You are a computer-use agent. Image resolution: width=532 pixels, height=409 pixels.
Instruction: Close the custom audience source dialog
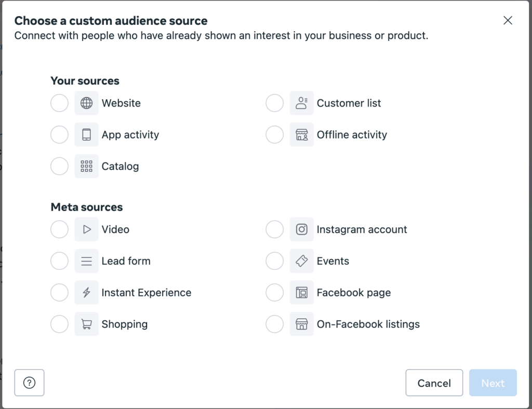508,21
